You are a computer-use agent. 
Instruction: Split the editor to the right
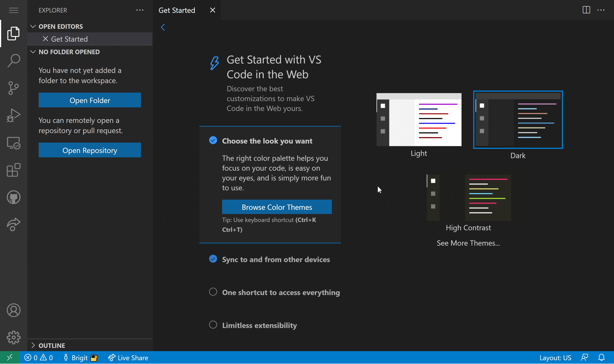click(586, 10)
